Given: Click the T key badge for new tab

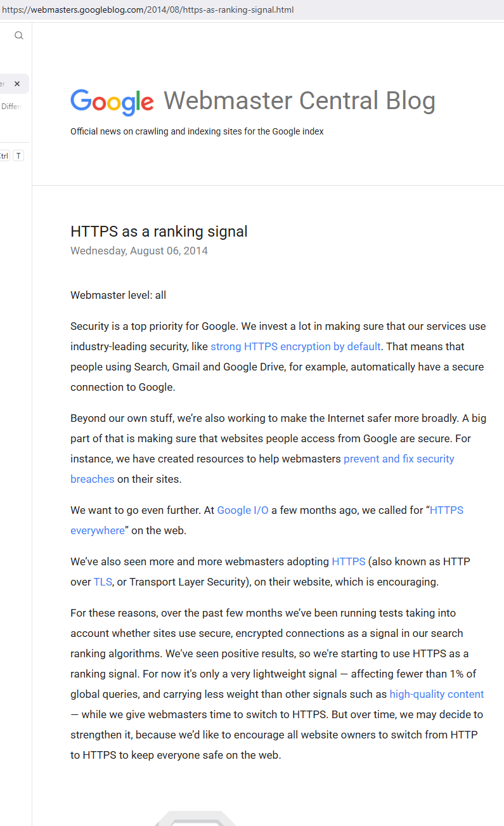Looking at the screenshot, I should tap(18, 155).
